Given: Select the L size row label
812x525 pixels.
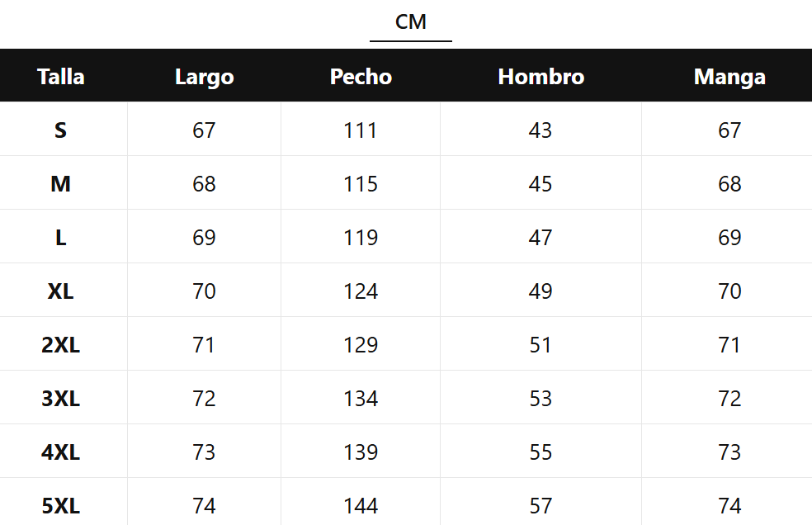Looking at the screenshot, I should point(61,238).
